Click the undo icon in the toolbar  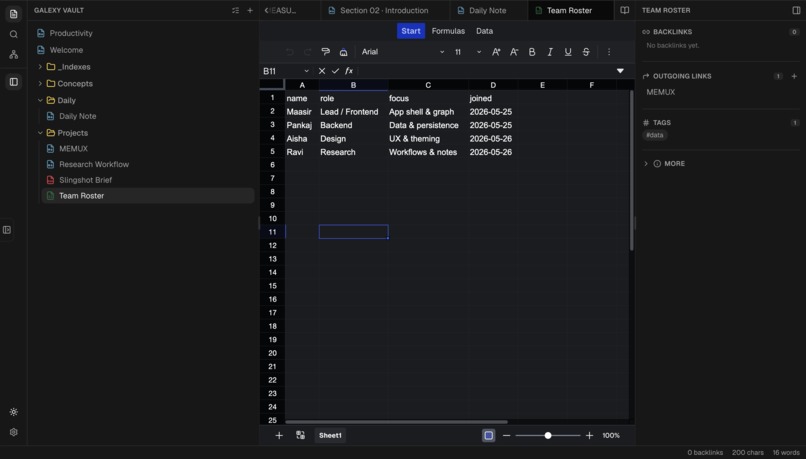289,52
